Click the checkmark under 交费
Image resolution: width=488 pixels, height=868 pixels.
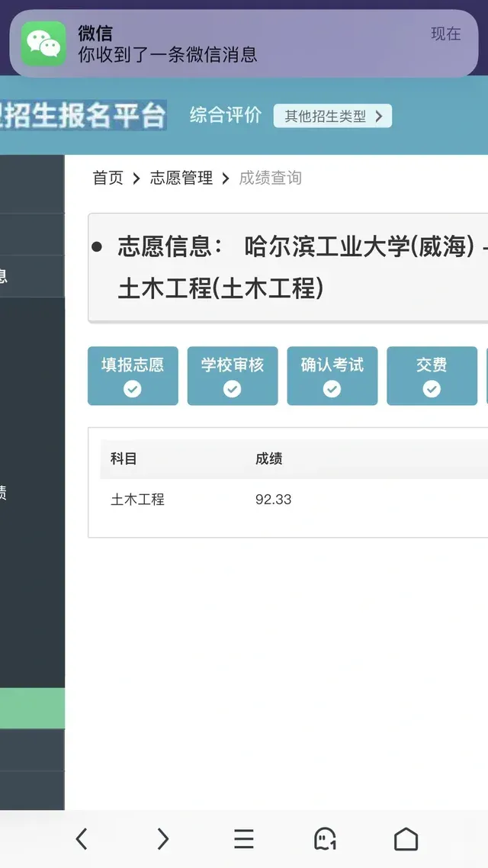(x=432, y=389)
